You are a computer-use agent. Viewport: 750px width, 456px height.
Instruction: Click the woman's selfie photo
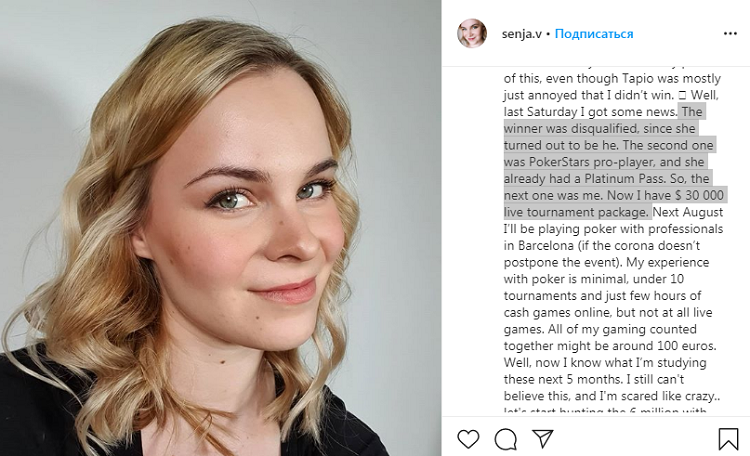pyautogui.click(x=221, y=228)
